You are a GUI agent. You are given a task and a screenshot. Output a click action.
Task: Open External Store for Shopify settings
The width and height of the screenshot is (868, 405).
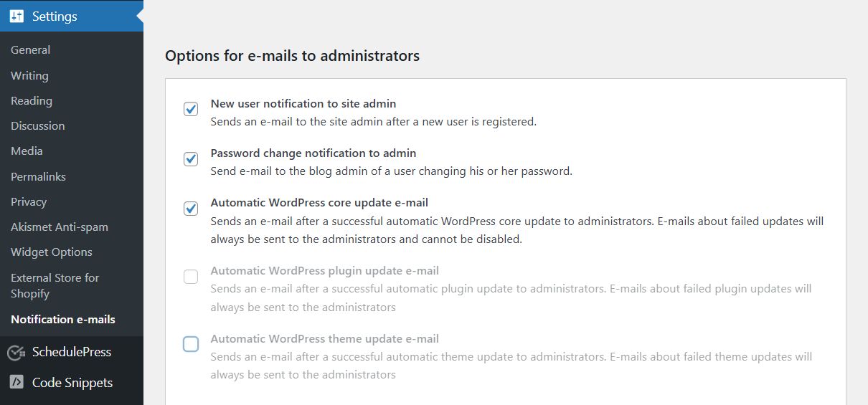tap(55, 285)
